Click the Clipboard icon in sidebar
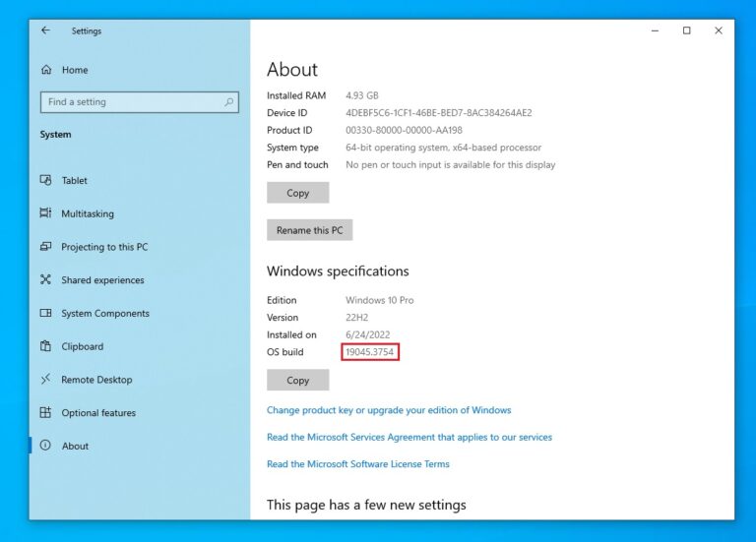Viewport: 756px width, 542px height. point(45,346)
